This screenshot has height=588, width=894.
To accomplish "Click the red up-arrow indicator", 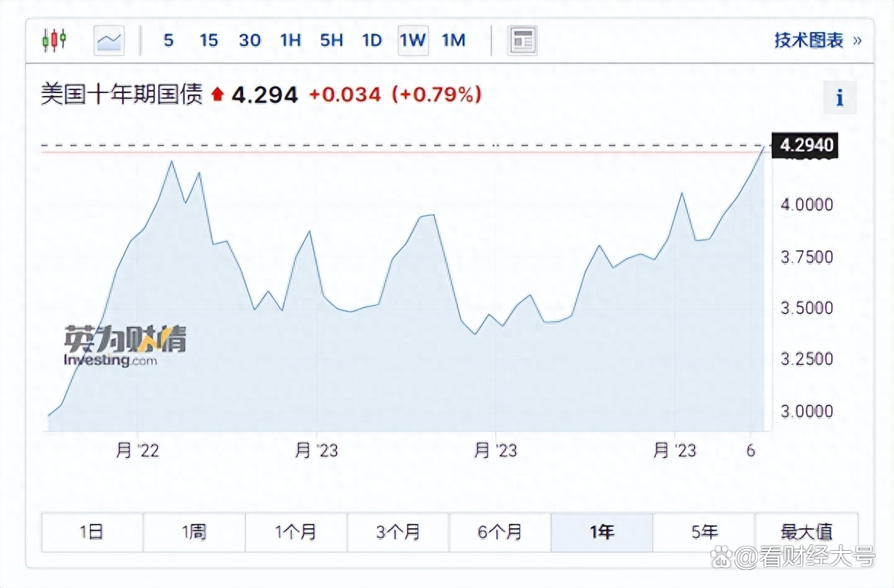I will tap(217, 95).
